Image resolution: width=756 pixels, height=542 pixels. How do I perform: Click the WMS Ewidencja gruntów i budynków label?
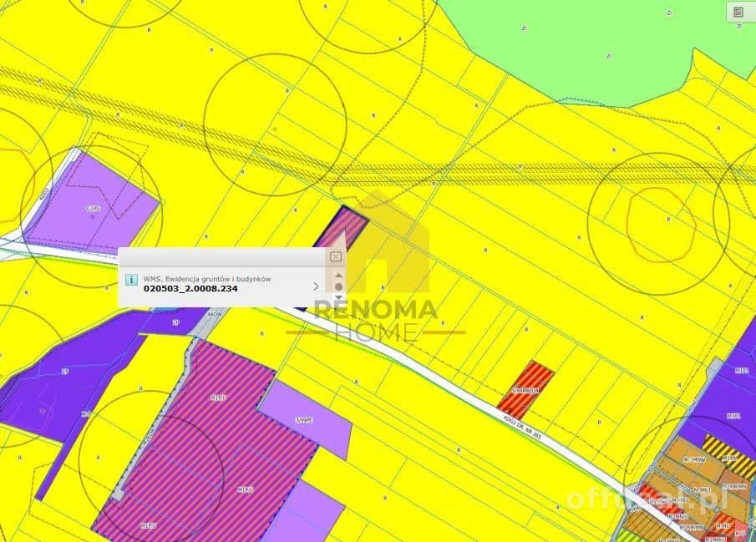[x=207, y=279]
